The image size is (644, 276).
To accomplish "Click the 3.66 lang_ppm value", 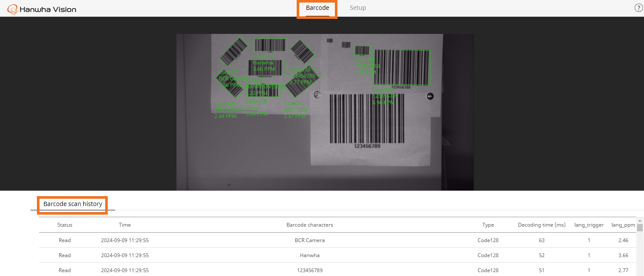I will point(623,255).
